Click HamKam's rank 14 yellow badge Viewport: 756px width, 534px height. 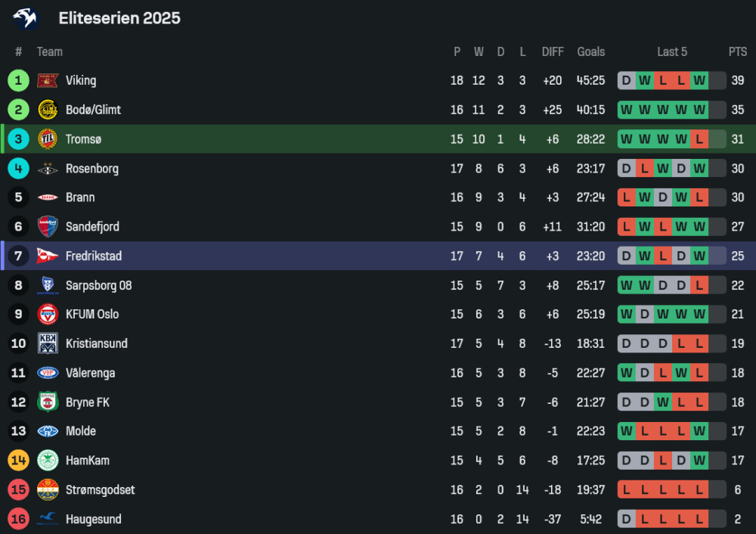point(19,461)
